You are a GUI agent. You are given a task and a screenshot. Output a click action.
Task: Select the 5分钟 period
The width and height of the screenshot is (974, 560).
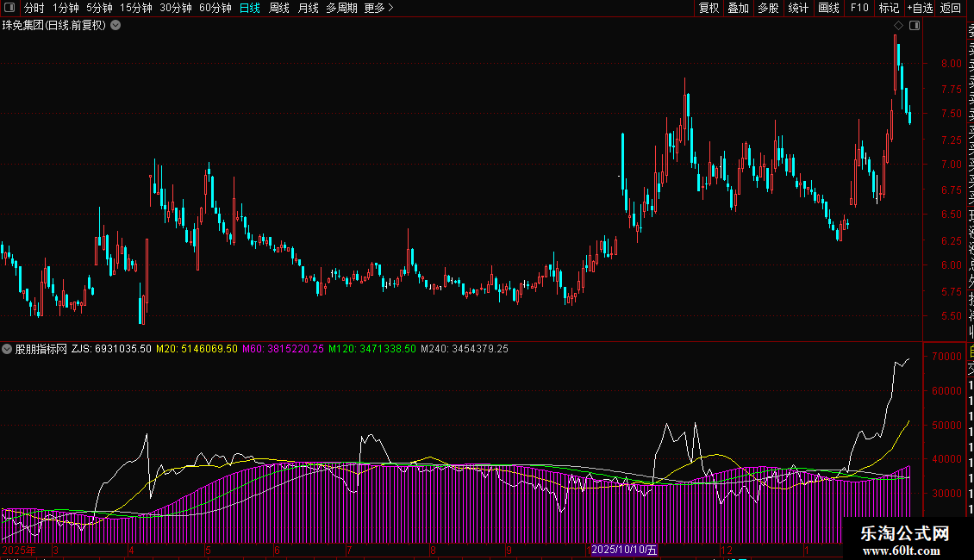click(99, 8)
